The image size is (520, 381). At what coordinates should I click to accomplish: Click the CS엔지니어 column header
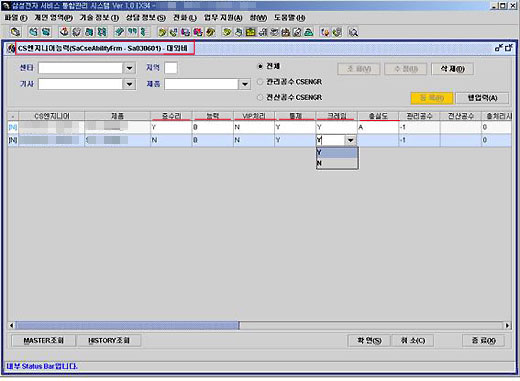(52, 116)
